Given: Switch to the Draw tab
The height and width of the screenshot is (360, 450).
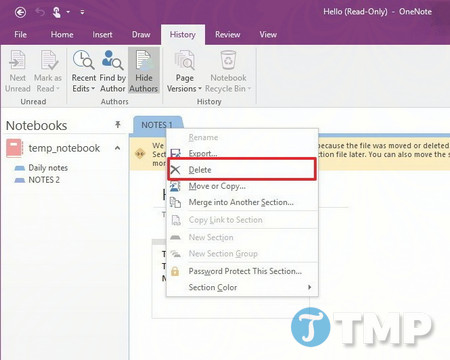Looking at the screenshot, I should click(x=141, y=35).
